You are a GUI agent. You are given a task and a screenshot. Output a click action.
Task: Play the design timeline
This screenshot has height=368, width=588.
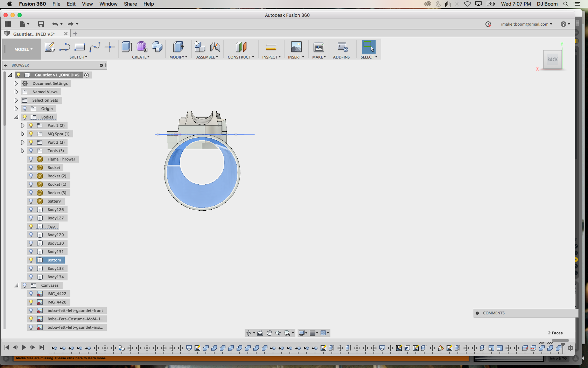(x=24, y=348)
